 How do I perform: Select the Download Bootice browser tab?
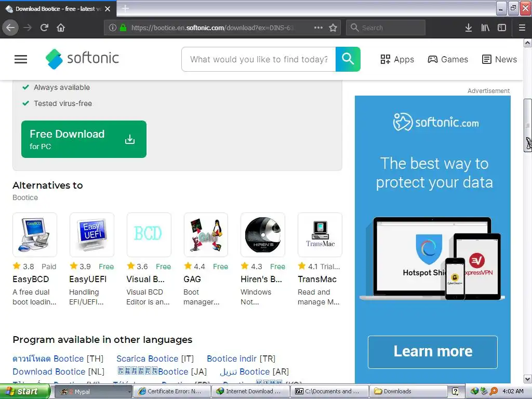(58, 9)
